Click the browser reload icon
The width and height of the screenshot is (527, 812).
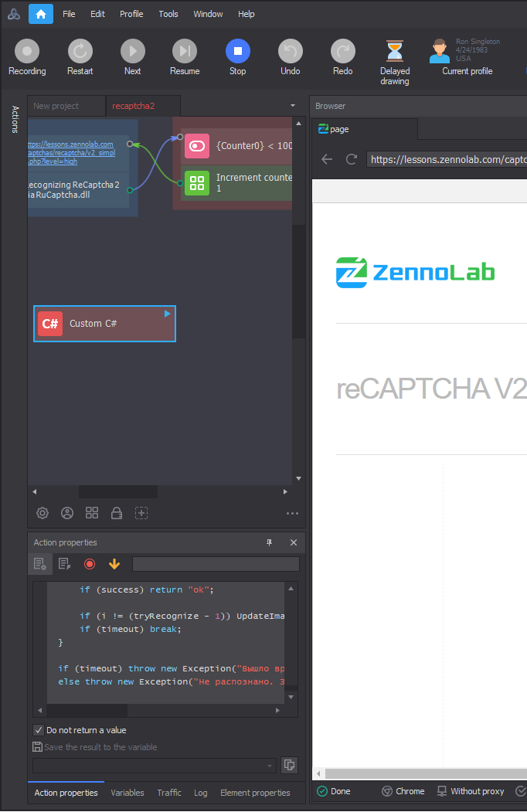click(x=352, y=159)
